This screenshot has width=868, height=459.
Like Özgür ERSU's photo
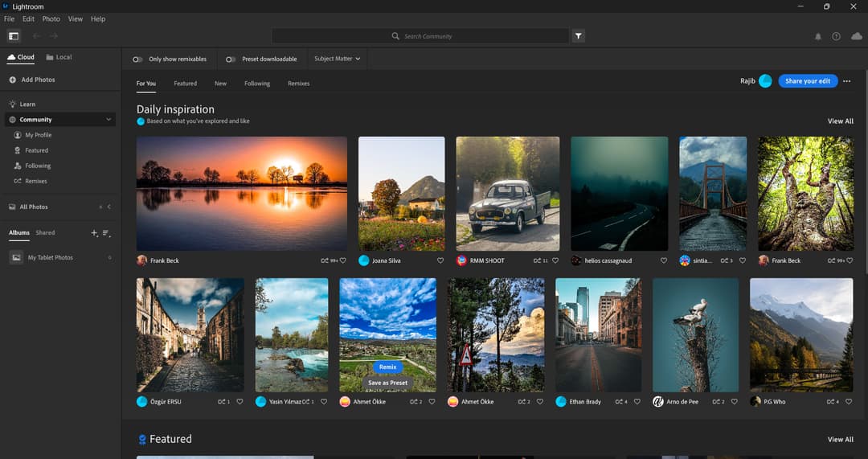240,402
